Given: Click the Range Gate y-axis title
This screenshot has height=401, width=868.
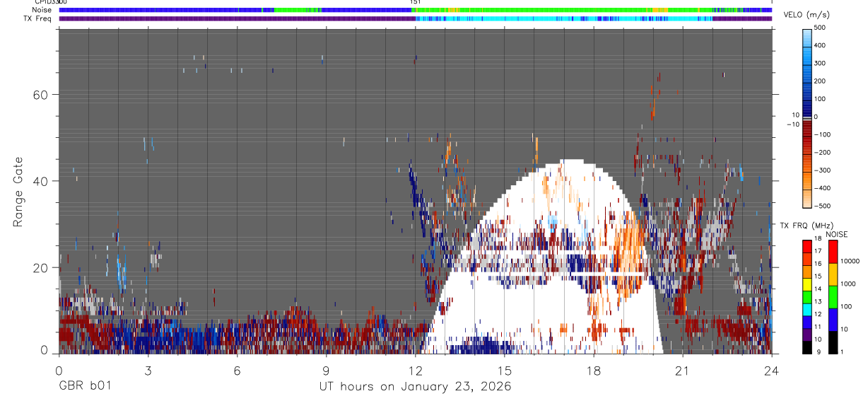Looking at the screenshot, I should click(x=18, y=192).
